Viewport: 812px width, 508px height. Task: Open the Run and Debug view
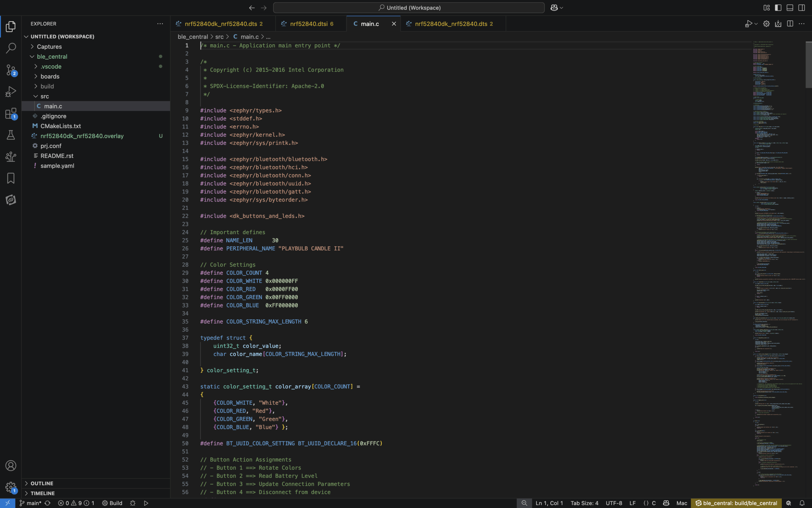click(11, 91)
